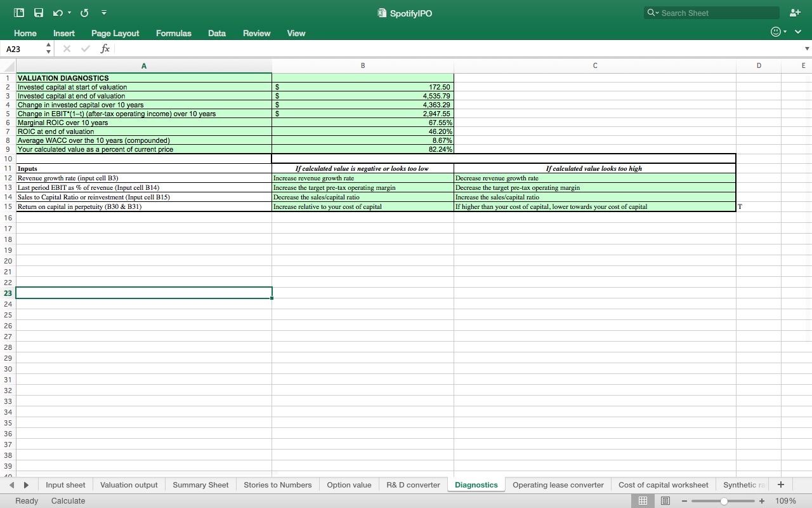The width and height of the screenshot is (812, 508).
Task: Click the formula bar cancel X icon
Action: click(67, 49)
